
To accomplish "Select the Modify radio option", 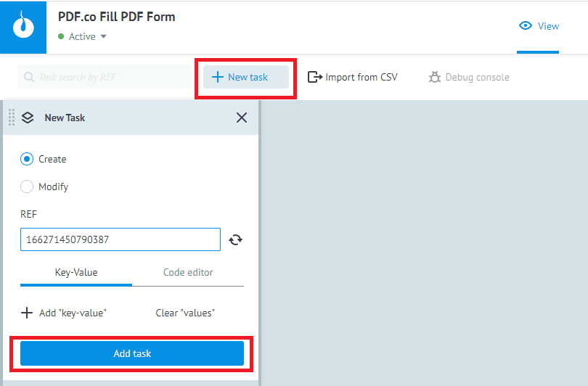I will coord(27,186).
